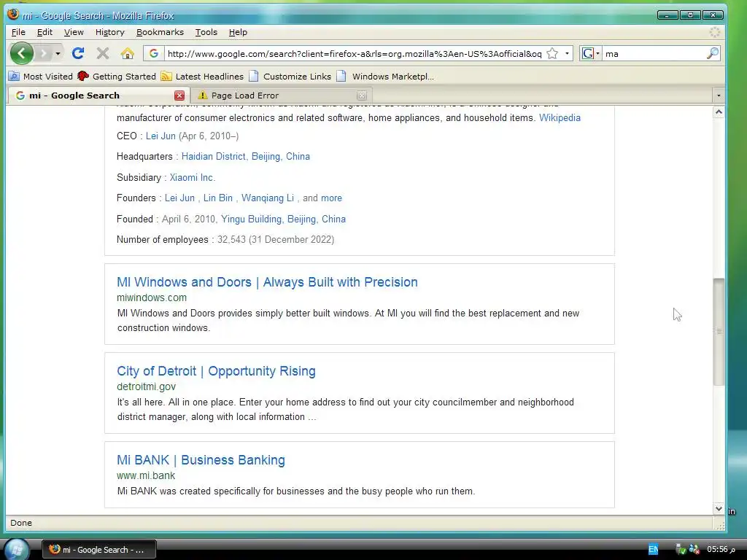This screenshot has height=560, width=747.
Task: Open the Windows Marketplace bookmark
Action: pos(385,76)
